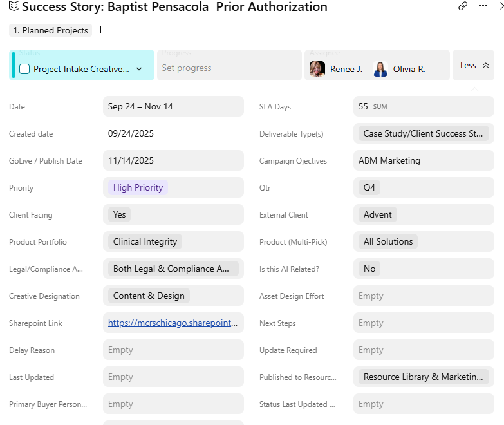The image size is (504, 425).
Task: Open the three-dot more options menu
Action: pyautogui.click(x=483, y=6)
